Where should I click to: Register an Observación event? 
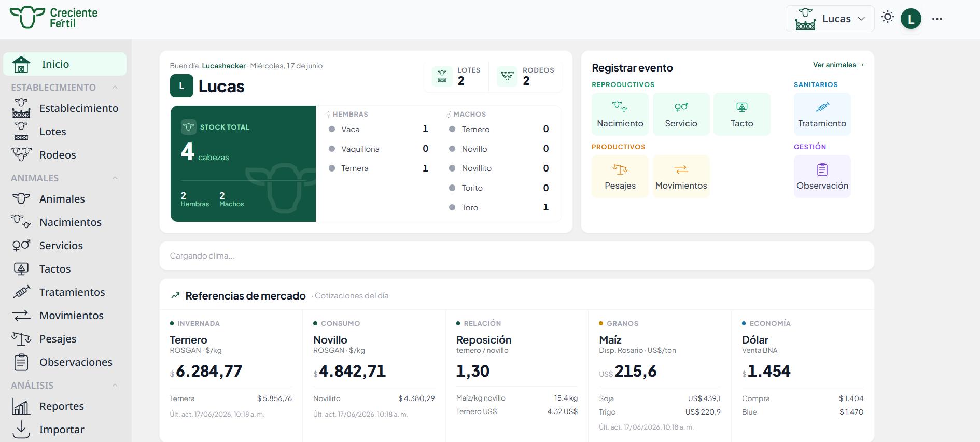[x=822, y=177]
